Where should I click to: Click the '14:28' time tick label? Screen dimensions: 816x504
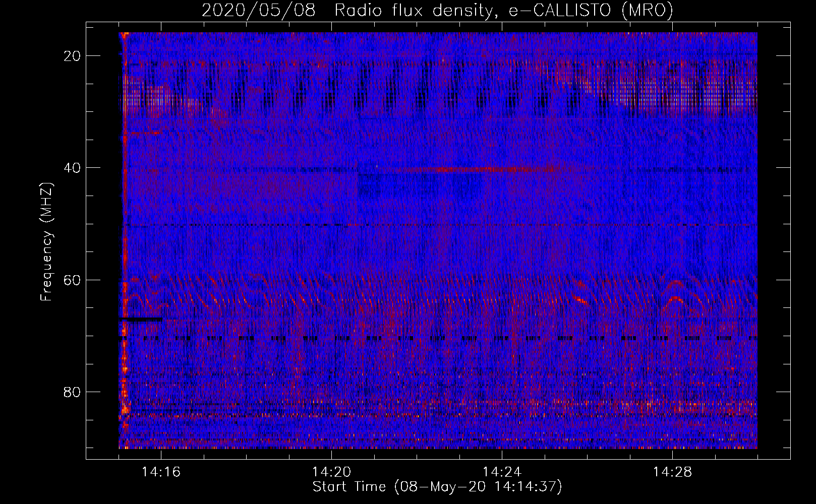coord(672,472)
